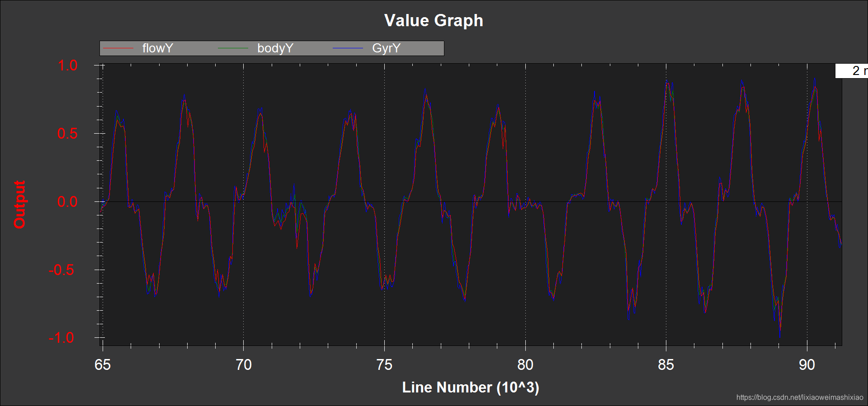Screen dimensions: 868x406
Task: Click the green bodyY legend line
Action: pos(233,48)
